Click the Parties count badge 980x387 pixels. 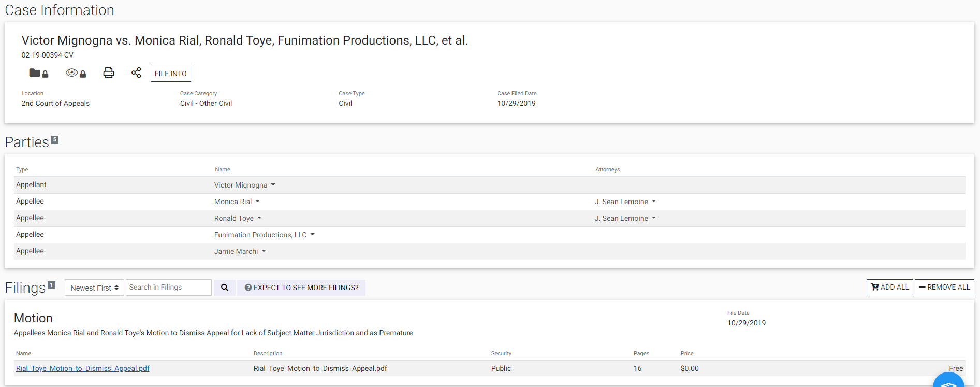55,139
